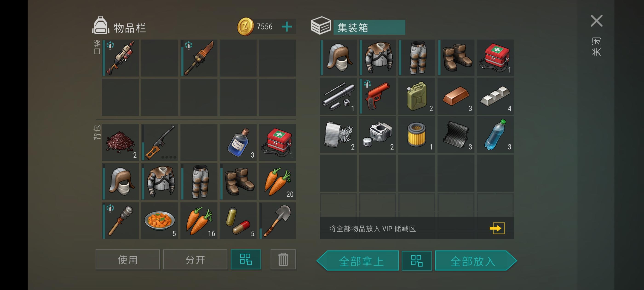The width and height of the screenshot is (644, 290).
Task: Click the 使用 use button
Action: pos(127,259)
